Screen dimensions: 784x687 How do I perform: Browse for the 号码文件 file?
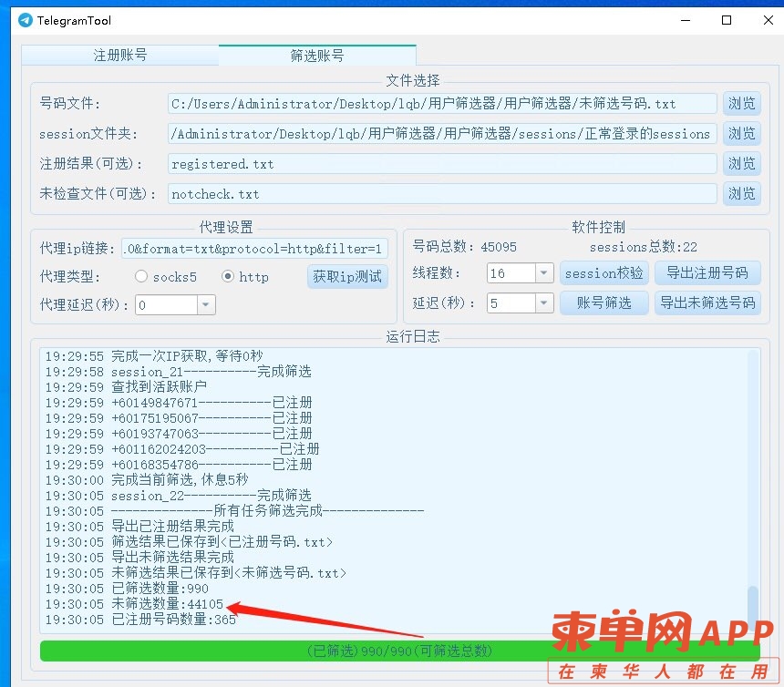[741, 104]
